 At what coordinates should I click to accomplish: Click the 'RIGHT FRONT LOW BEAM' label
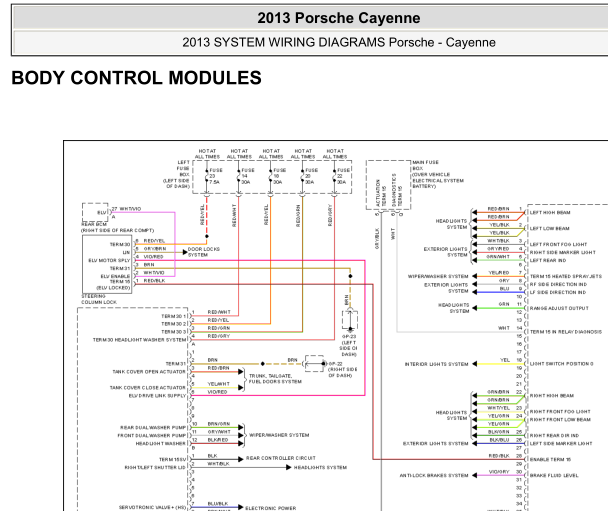560,420
